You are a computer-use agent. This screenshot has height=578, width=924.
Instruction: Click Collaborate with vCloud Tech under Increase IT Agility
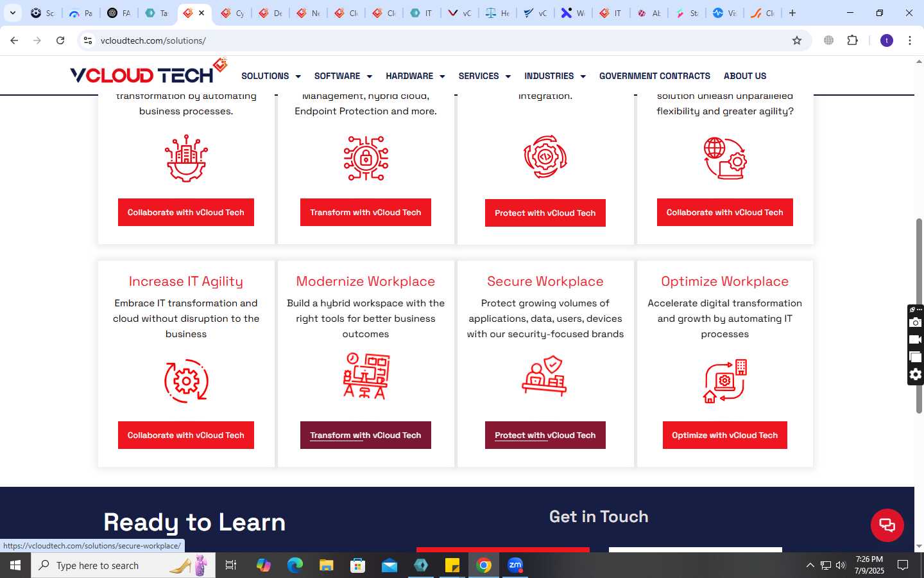186,435
